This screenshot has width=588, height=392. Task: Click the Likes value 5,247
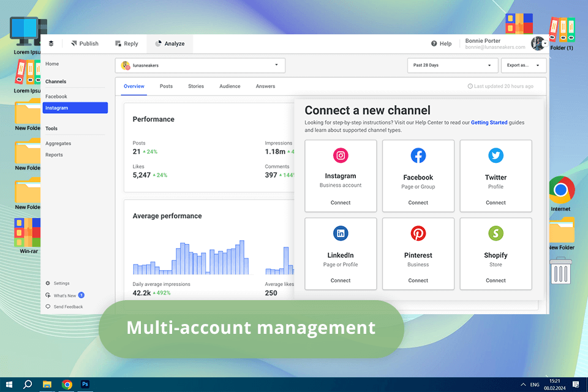[x=141, y=175]
